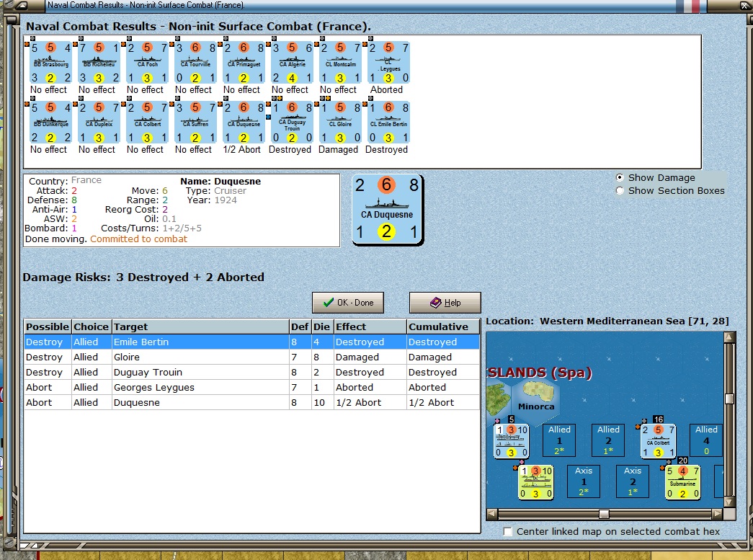Close the Naval Combat Results window
The width and height of the screenshot is (753, 560).
(x=744, y=5)
